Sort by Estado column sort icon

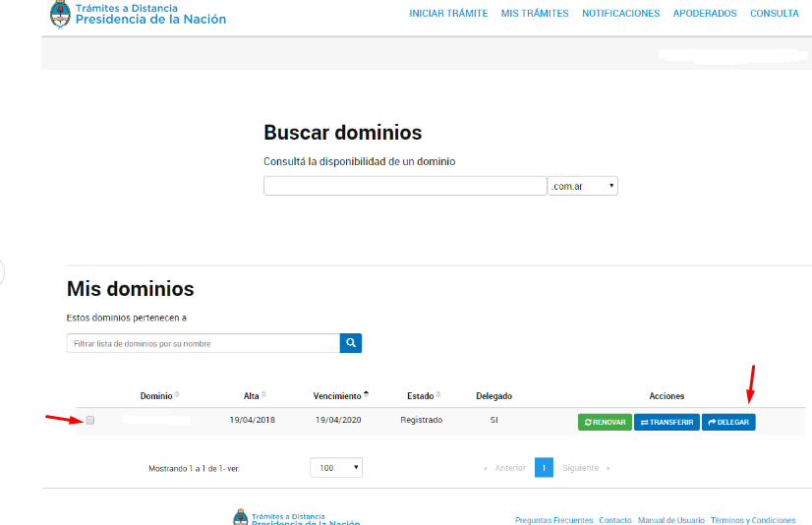(x=439, y=395)
